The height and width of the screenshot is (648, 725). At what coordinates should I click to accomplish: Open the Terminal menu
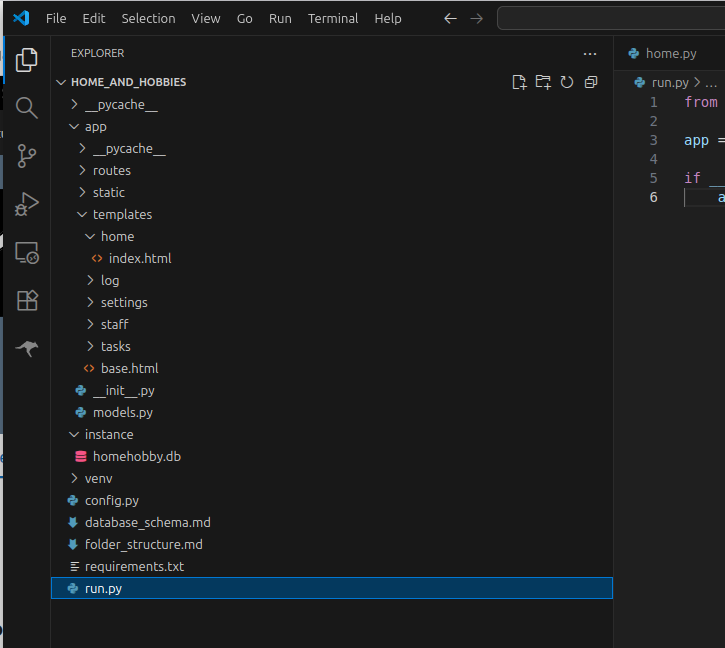coord(333,18)
